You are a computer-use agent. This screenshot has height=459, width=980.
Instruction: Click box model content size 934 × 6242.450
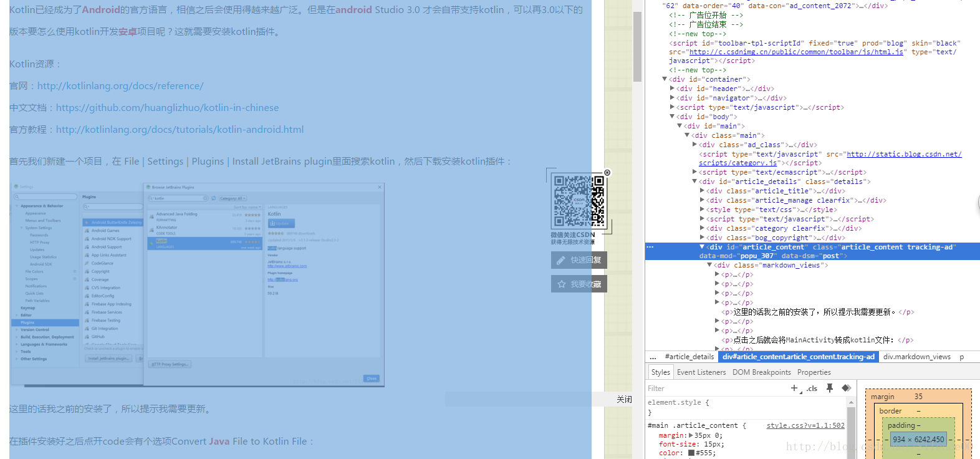click(x=918, y=439)
